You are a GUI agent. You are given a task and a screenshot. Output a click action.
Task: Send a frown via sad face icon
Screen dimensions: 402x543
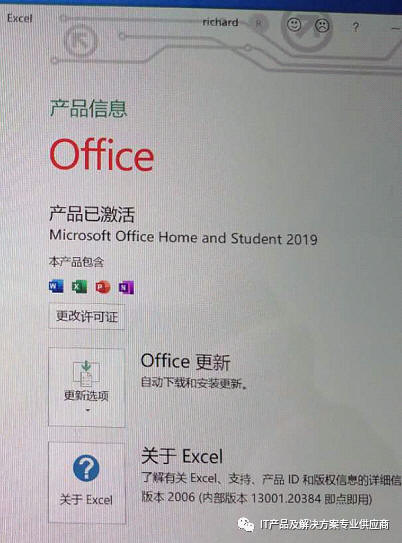coord(322,25)
